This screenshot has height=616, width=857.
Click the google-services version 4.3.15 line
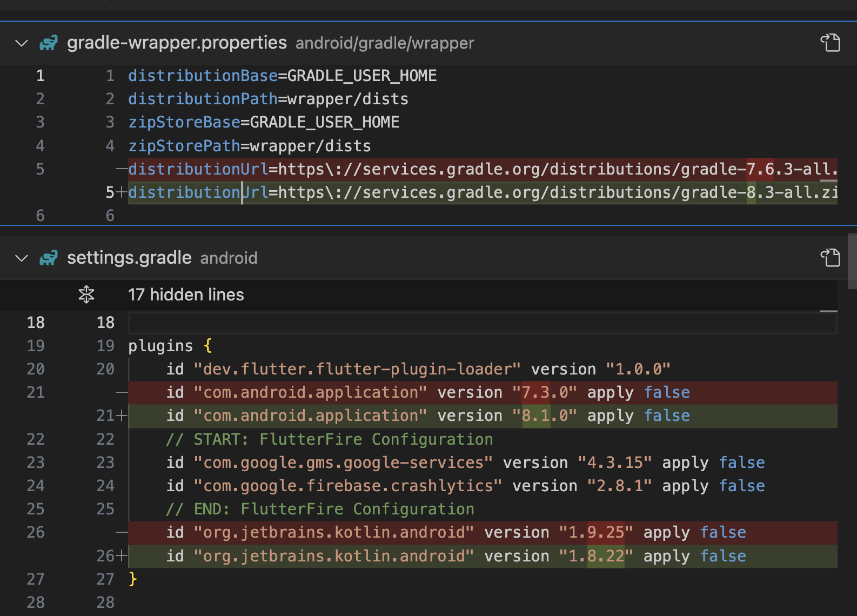(465, 463)
